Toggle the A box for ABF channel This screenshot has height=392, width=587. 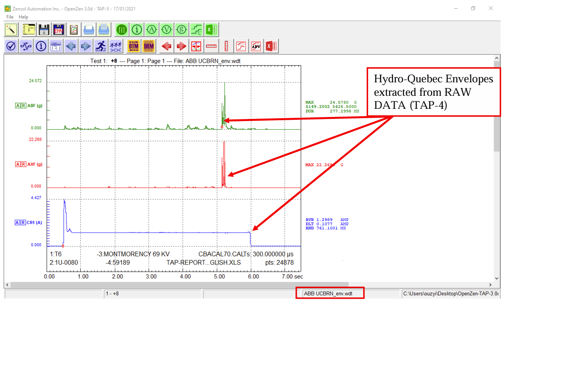point(18,106)
